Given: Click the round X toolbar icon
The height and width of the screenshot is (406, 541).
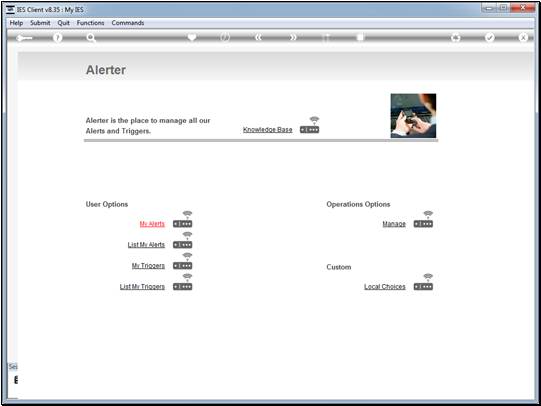Looking at the screenshot, I should click(523, 37).
